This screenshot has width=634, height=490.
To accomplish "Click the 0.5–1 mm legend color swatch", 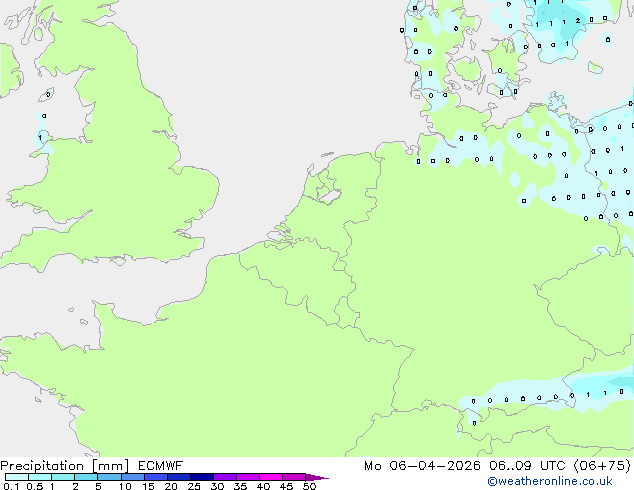I will click(40, 477).
